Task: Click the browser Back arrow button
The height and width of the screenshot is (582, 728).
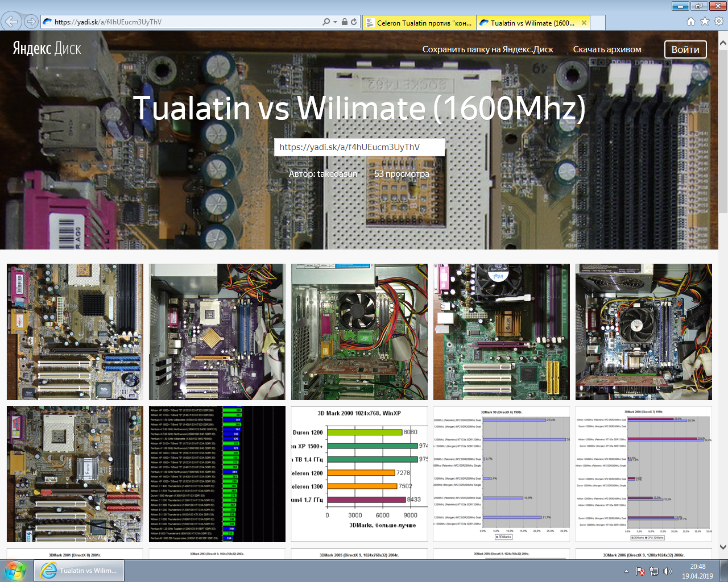Action: coord(11,22)
